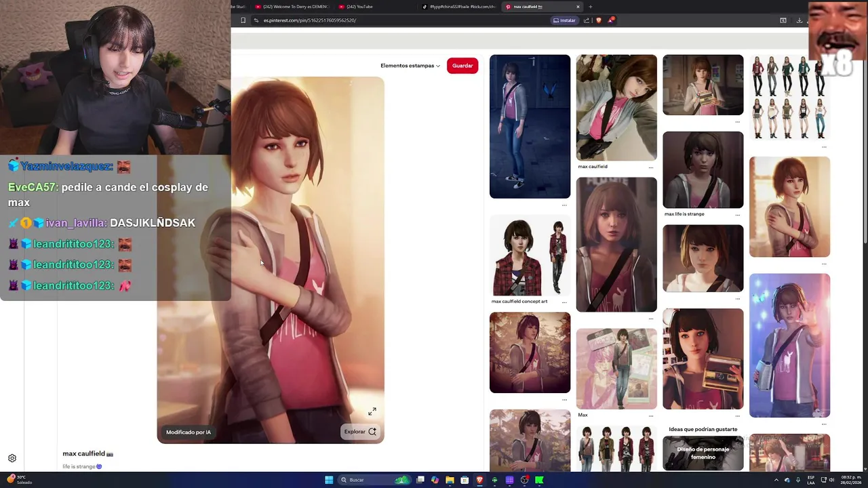Viewport: 868px width, 488px height.
Task: Close the max caulfield tab
Action: point(578,7)
